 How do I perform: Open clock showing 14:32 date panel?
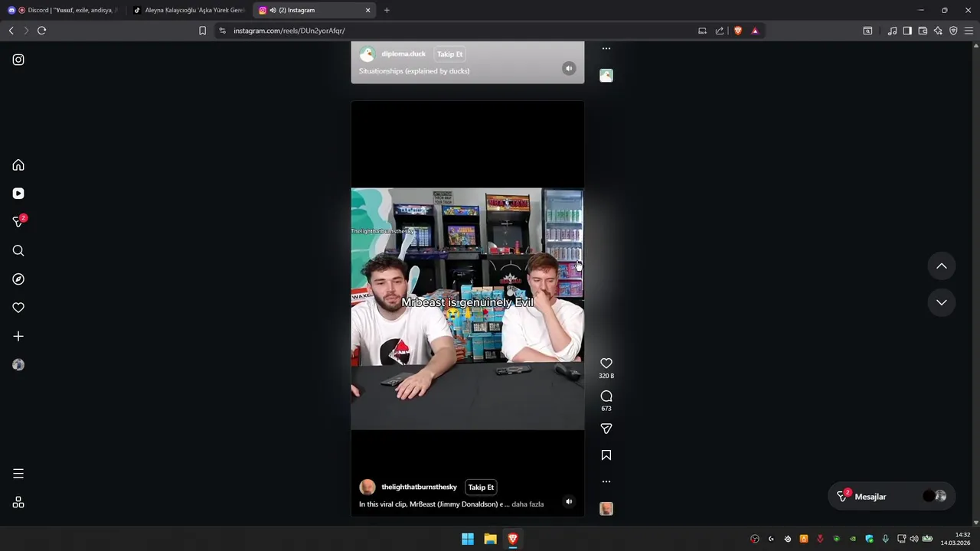pyautogui.click(x=956, y=539)
